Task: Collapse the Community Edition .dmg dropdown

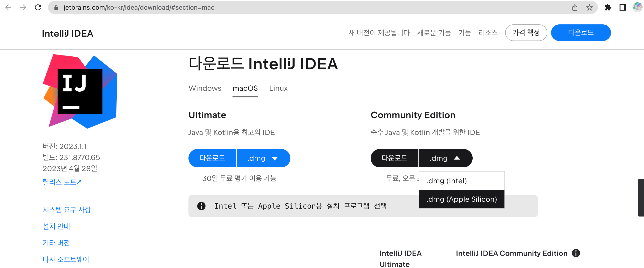Action: click(445, 158)
